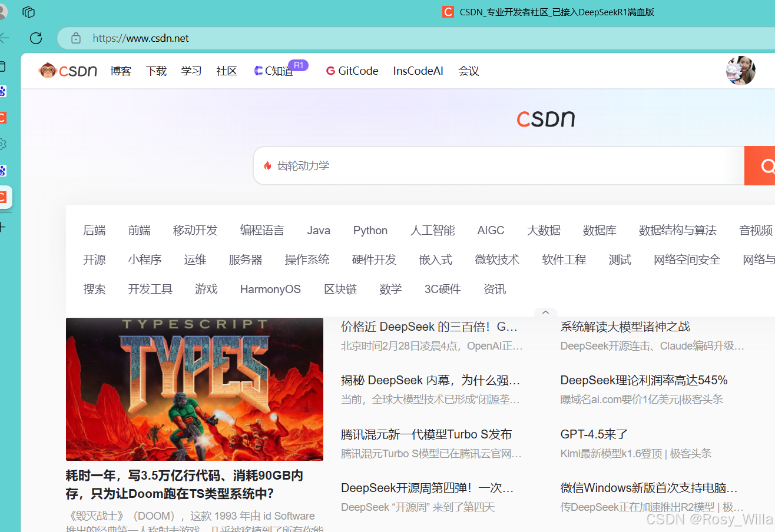This screenshot has height=532, width=775.
Task: Select the 资讯 category
Action: click(495, 289)
